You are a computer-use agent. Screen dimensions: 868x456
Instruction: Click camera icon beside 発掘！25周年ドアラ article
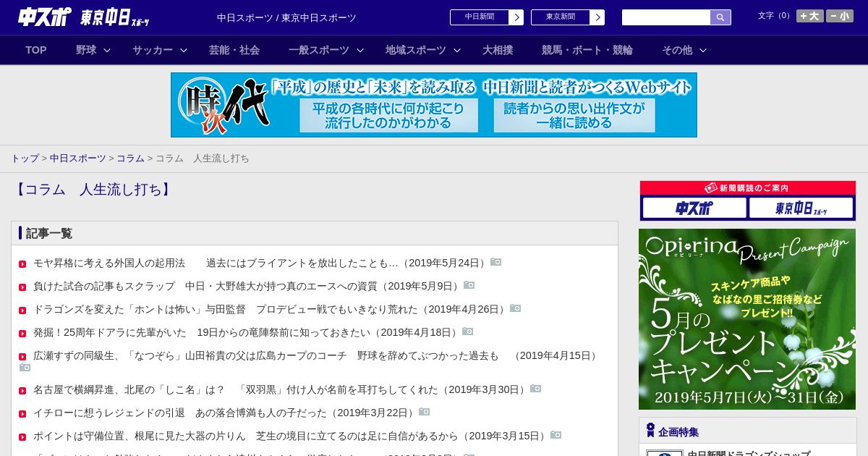click(467, 332)
